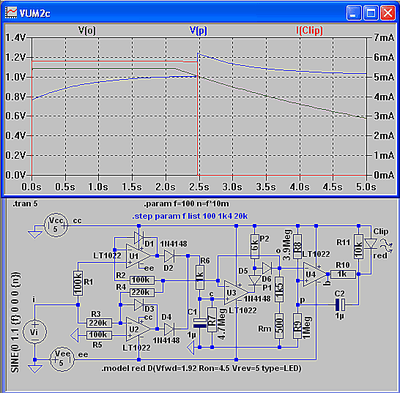Select potentiometer P2 5k
The width and height of the screenshot is (400, 393).
[255, 247]
